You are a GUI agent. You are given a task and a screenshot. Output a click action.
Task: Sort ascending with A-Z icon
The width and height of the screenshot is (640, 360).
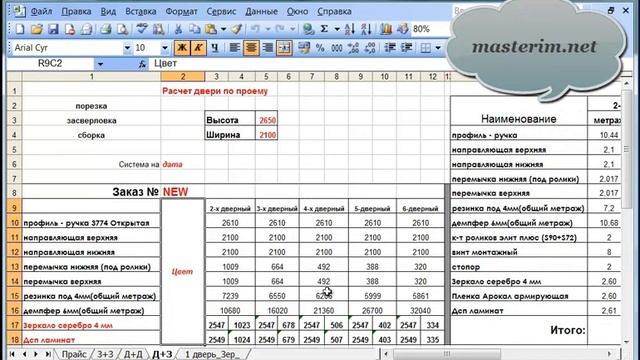349,29
